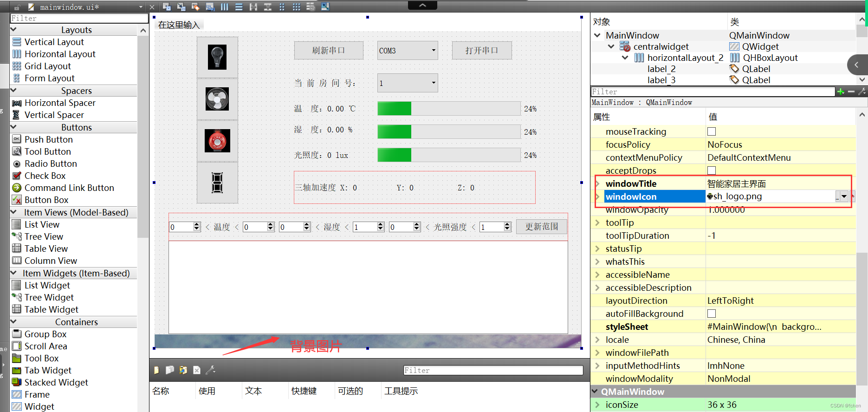Increase the first temperature spinbox value

(x=197, y=224)
